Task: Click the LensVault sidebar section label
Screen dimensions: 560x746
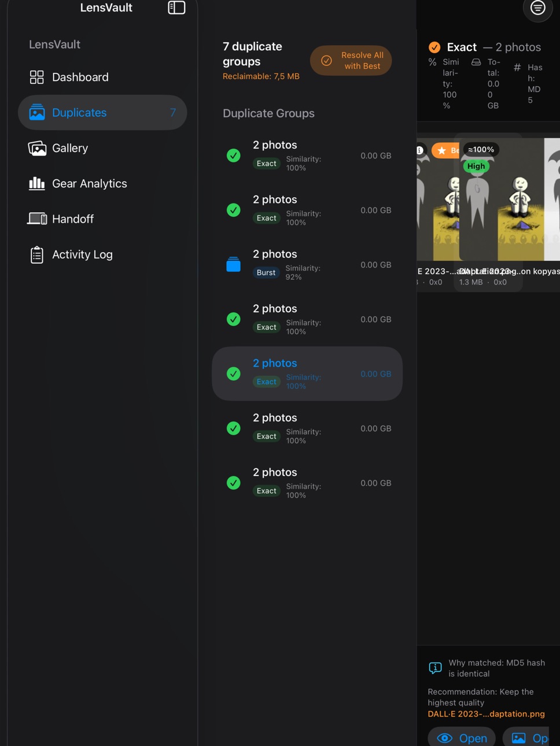Action: pyautogui.click(x=54, y=45)
